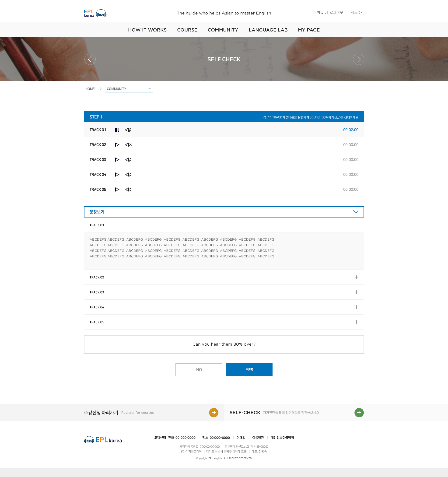Open the MY PAGE menu
Screen dimensions: 448x477
[x=309, y=30]
